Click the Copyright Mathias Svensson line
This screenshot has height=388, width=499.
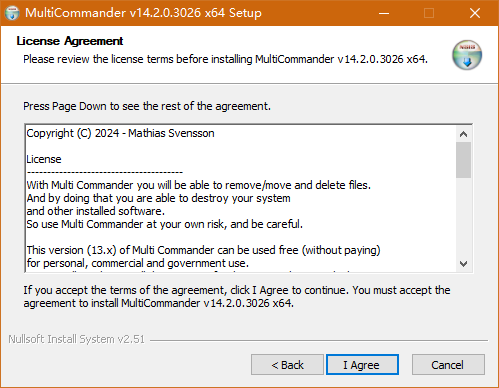pyautogui.click(x=120, y=133)
